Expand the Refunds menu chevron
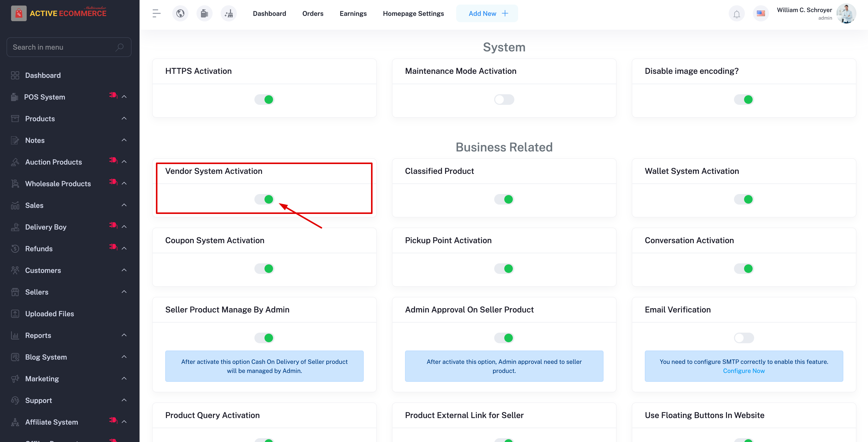The image size is (868, 442). pos(124,248)
